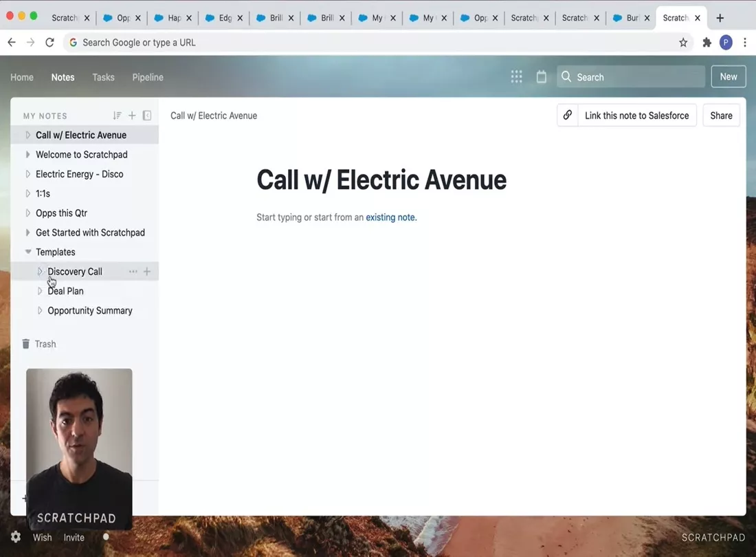The image size is (756, 557).
Task: Collapse the My Notes sidebar panel
Action: point(147,116)
